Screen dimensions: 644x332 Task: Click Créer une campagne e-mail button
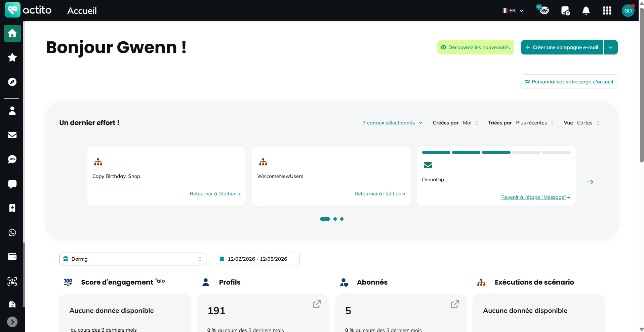(x=562, y=47)
